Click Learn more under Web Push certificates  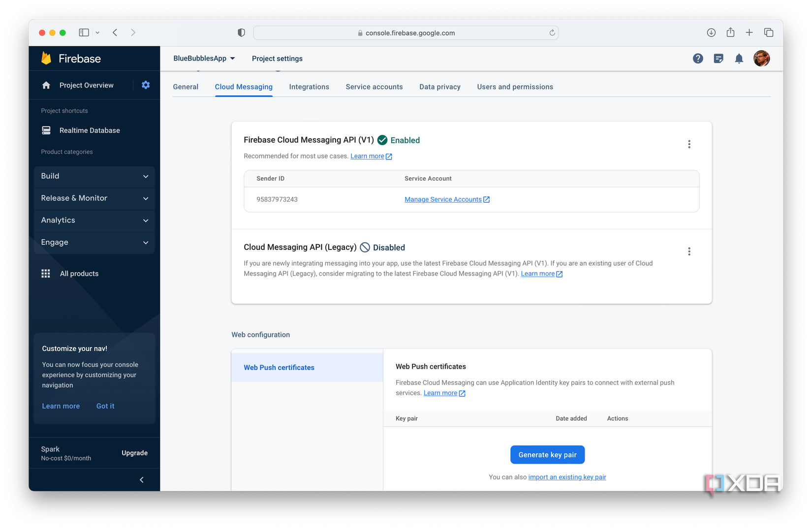tap(444, 393)
